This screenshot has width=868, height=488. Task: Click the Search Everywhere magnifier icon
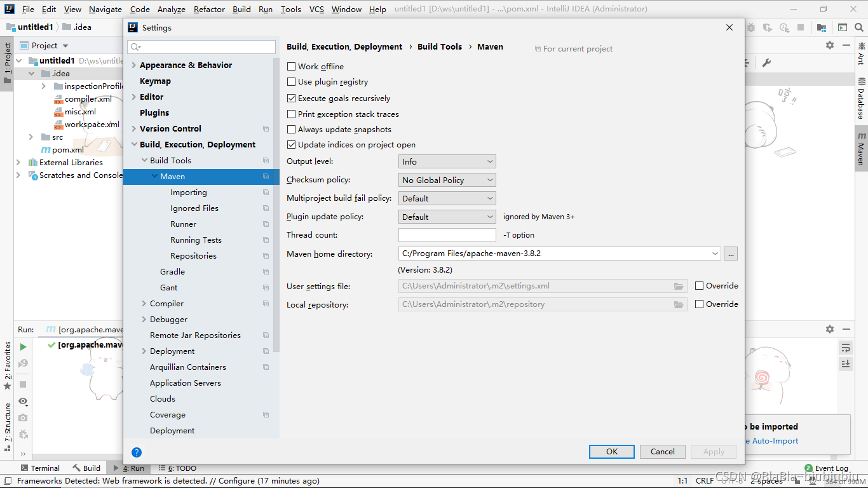[x=858, y=27]
